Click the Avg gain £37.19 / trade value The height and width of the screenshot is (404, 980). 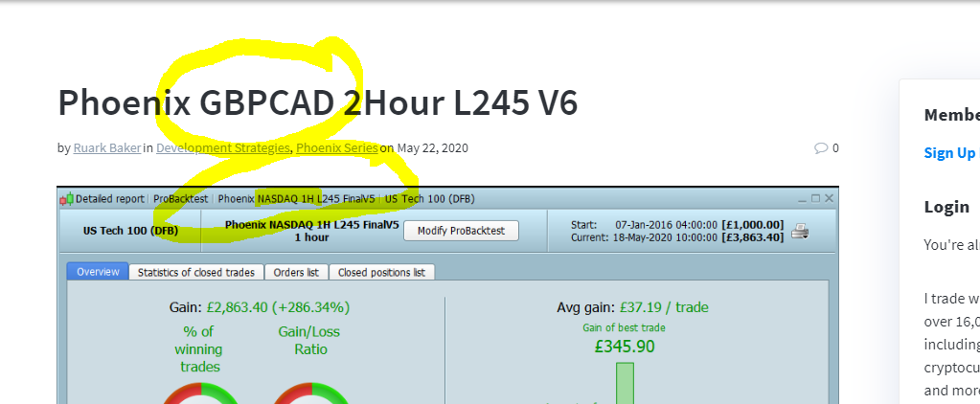tap(665, 307)
